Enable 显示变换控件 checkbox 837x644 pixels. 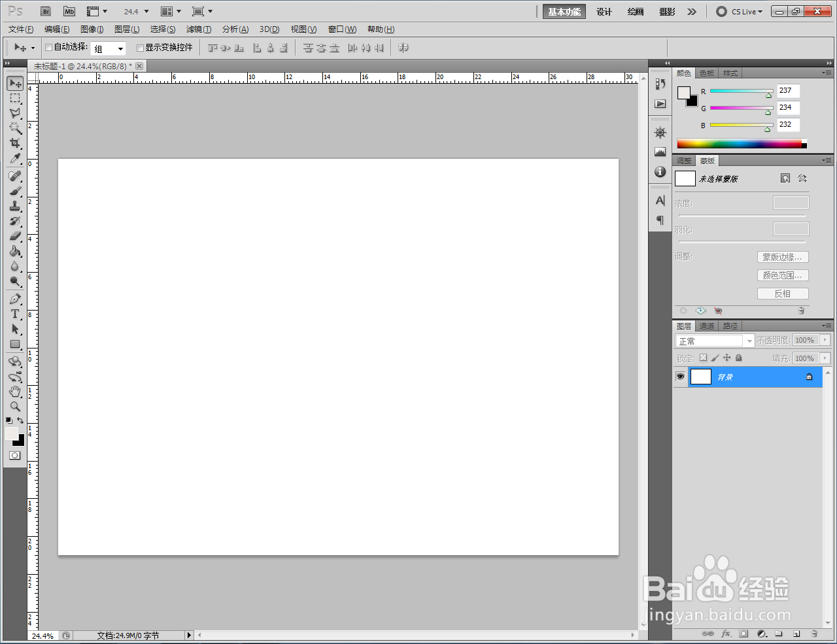click(x=140, y=48)
